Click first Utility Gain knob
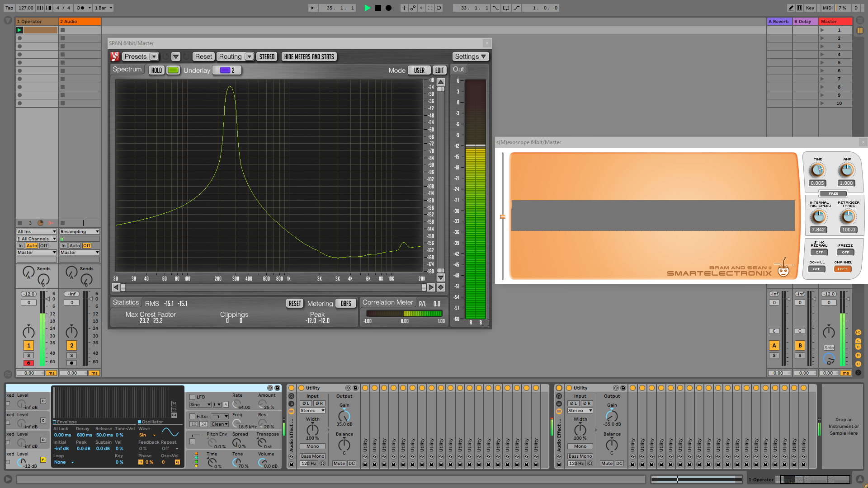The height and width of the screenshot is (488, 868). pyautogui.click(x=344, y=416)
